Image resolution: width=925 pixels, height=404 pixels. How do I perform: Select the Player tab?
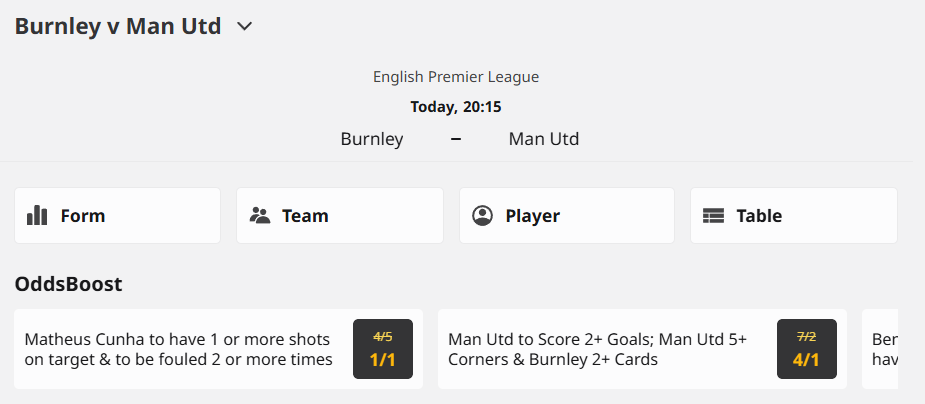(566, 215)
